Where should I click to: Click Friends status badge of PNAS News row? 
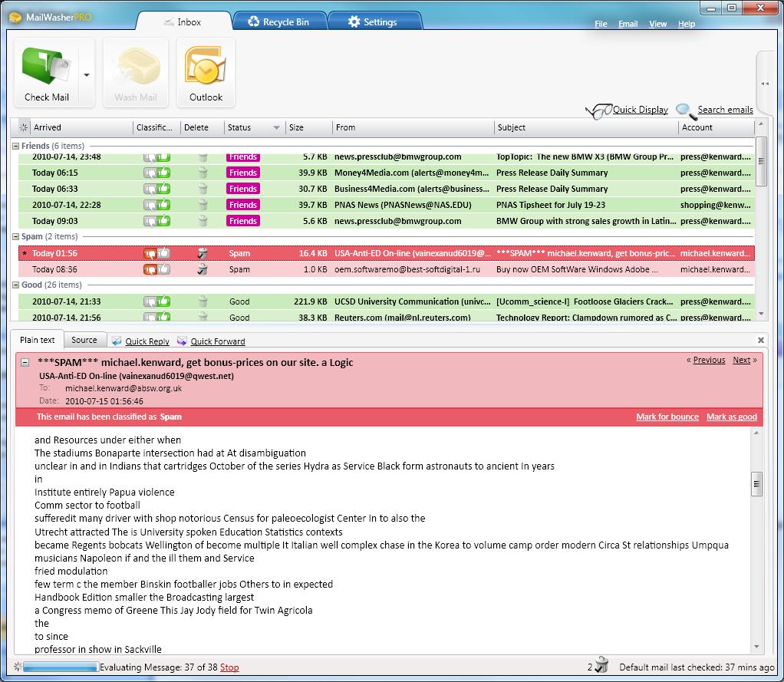coord(243,205)
